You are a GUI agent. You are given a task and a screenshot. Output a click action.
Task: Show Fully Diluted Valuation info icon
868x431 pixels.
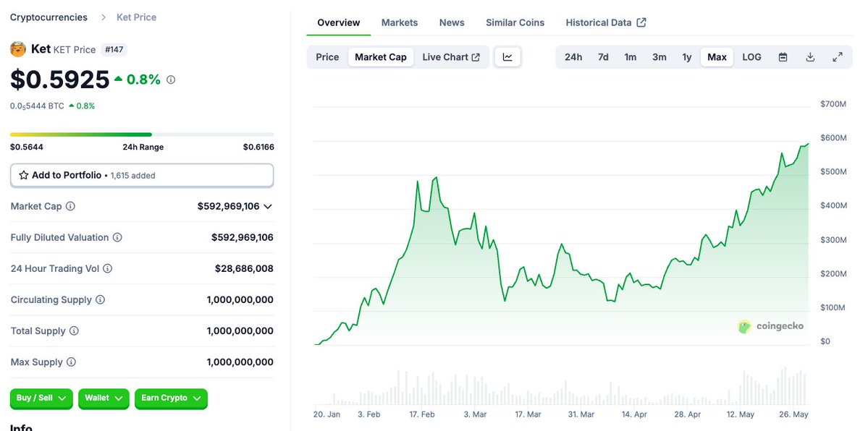117,237
